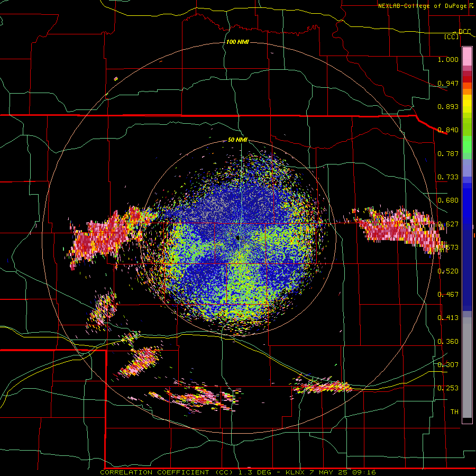Click the 0.307 scale value
This screenshot has height=476, width=476.
coord(448,364)
